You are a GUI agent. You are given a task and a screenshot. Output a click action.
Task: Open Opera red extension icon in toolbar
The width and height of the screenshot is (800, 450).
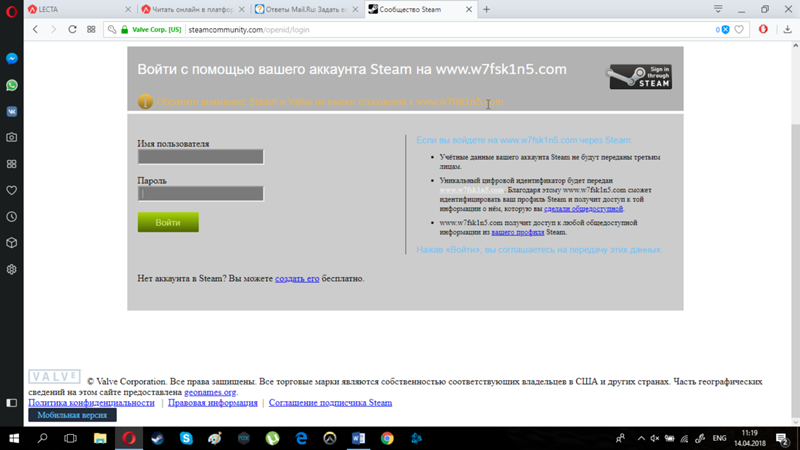pyautogui.click(x=763, y=30)
